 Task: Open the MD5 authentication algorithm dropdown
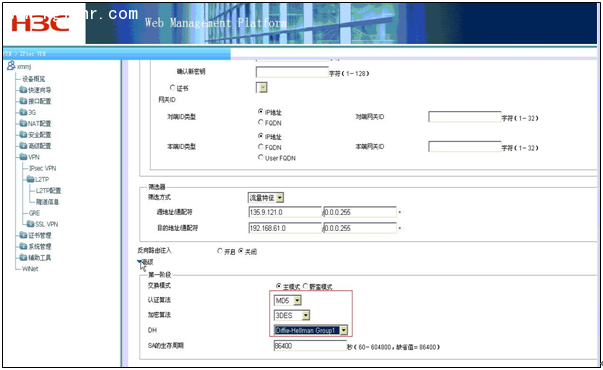[x=297, y=300]
